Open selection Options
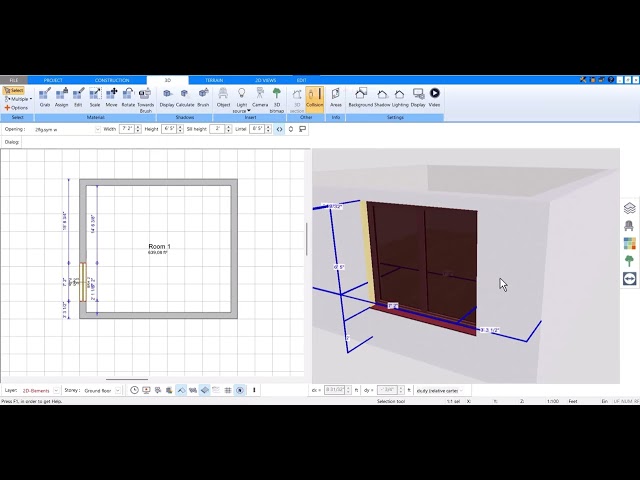 coord(16,108)
